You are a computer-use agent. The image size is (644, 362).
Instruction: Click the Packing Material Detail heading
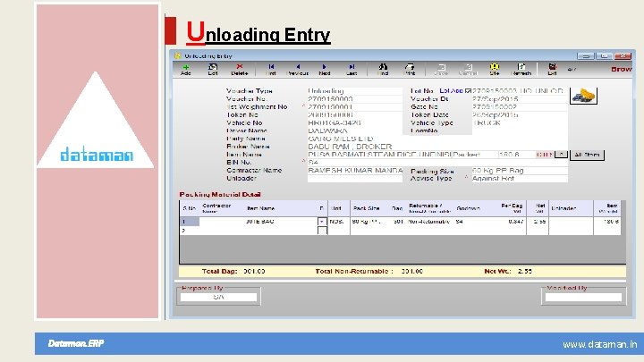tap(220, 195)
